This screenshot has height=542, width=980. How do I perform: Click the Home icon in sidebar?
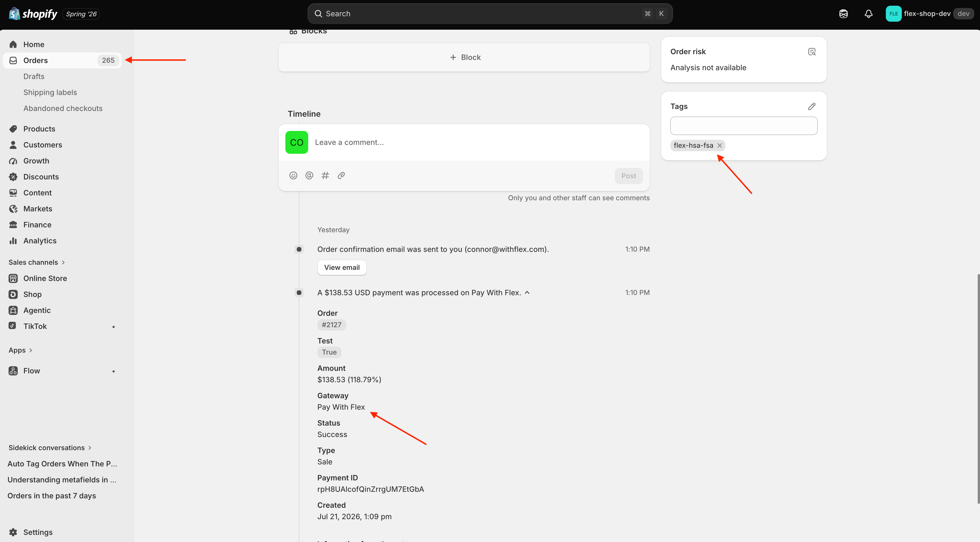(13, 45)
